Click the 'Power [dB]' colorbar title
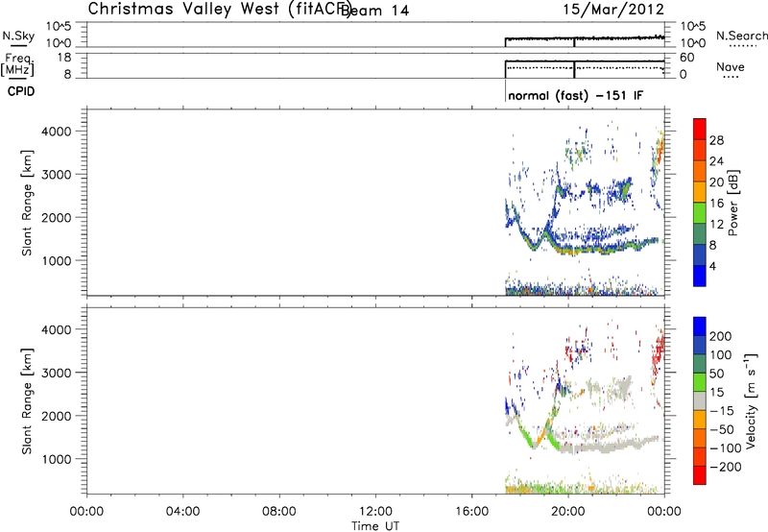The width and height of the screenshot is (768, 532). point(732,203)
